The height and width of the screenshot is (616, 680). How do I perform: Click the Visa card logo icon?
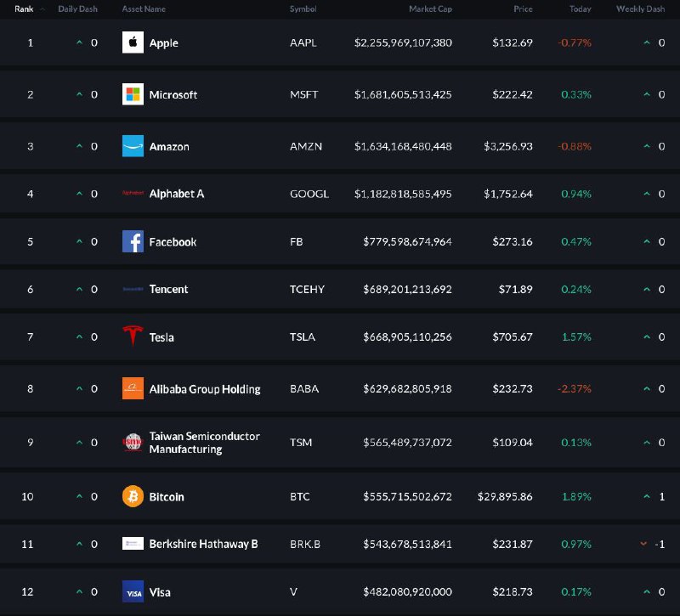click(x=133, y=591)
